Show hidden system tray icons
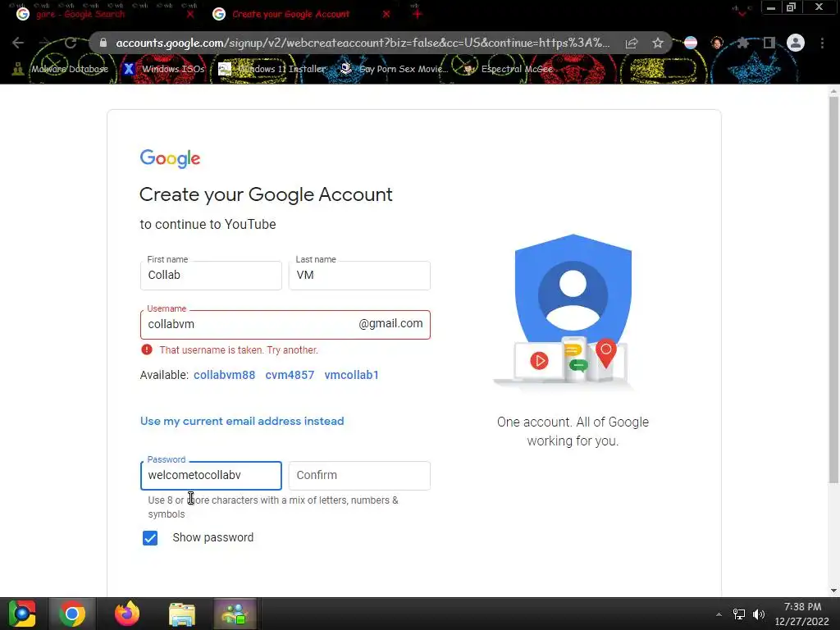Screen dimensions: 840x630 (719, 614)
